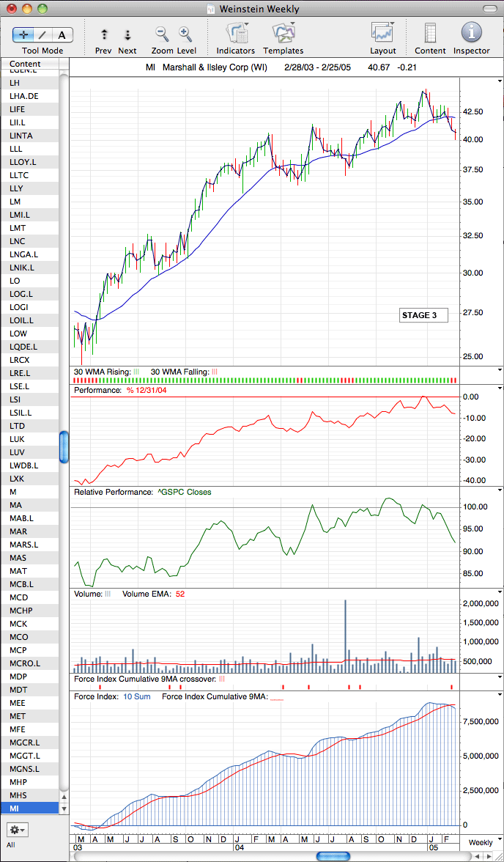The image size is (504, 862).
Task: Select symbol LINTA in the list
Action: (x=30, y=135)
